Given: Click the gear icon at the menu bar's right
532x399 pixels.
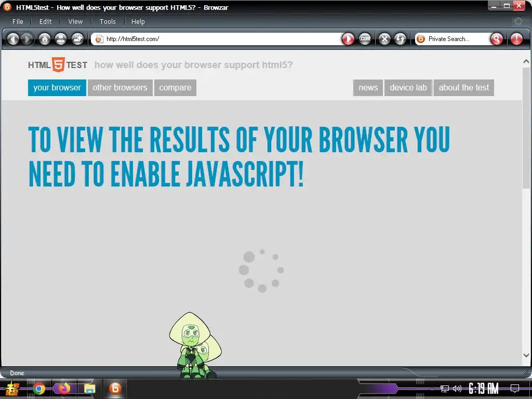Looking at the screenshot, I should (x=518, y=21).
